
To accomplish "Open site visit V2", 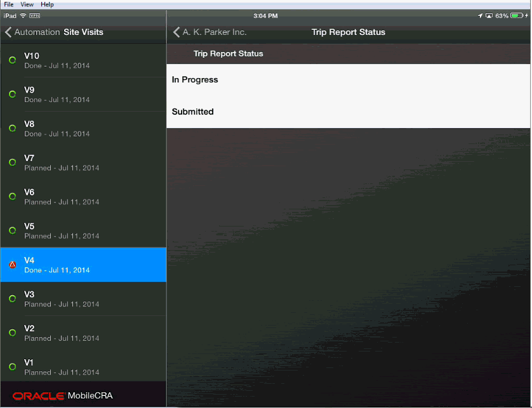I will click(x=83, y=333).
